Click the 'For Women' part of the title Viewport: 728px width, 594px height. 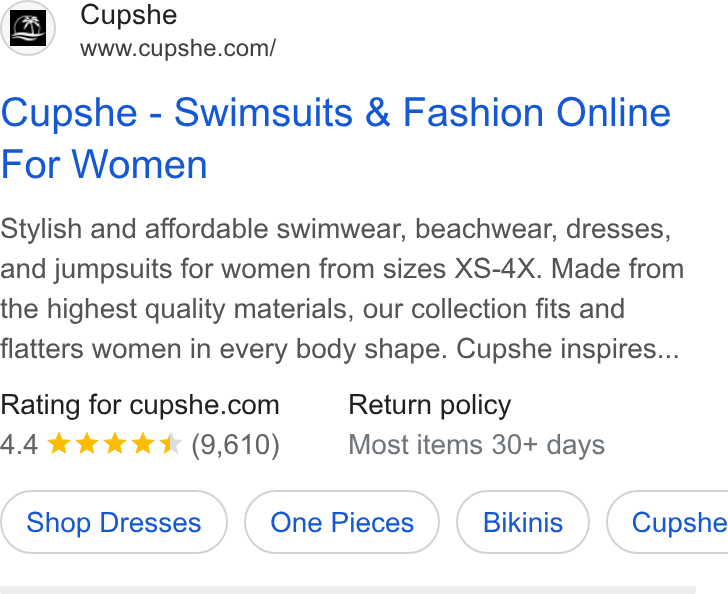click(x=104, y=164)
